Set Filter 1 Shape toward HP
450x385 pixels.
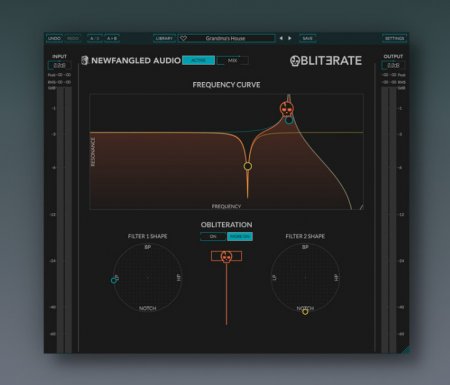179,277
